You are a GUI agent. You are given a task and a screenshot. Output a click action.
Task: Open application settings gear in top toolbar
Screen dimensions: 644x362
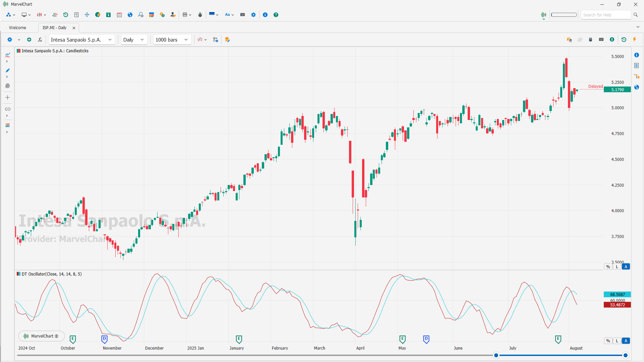253,15
